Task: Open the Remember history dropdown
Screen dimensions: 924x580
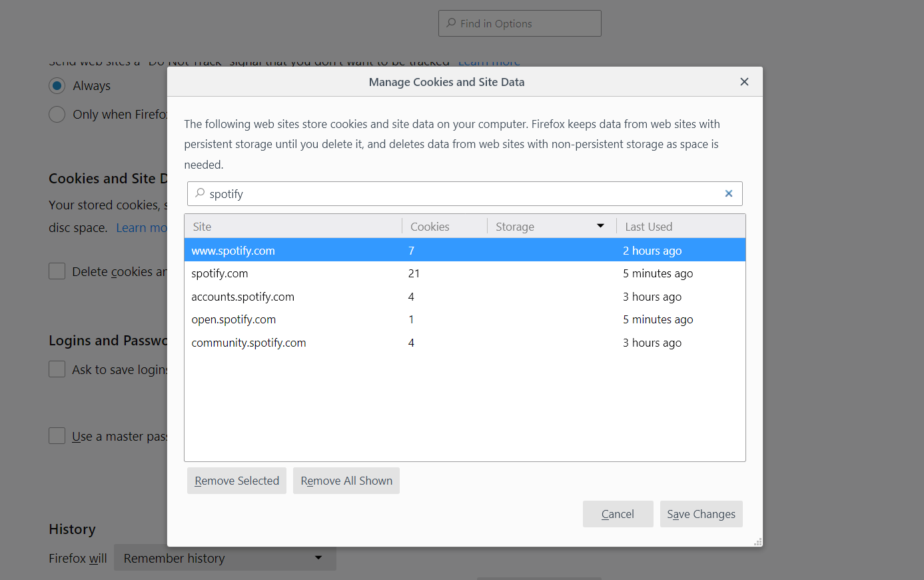Action: (225, 558)
